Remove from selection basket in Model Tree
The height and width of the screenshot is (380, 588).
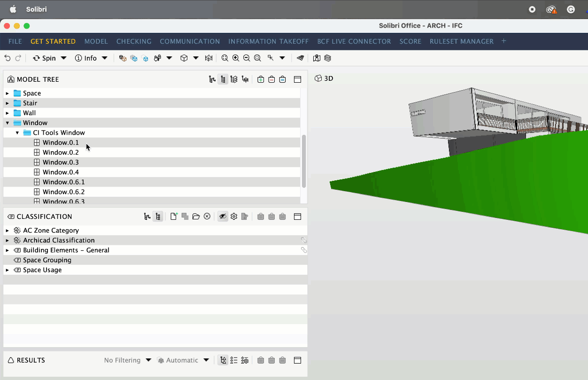pos(271,79)
